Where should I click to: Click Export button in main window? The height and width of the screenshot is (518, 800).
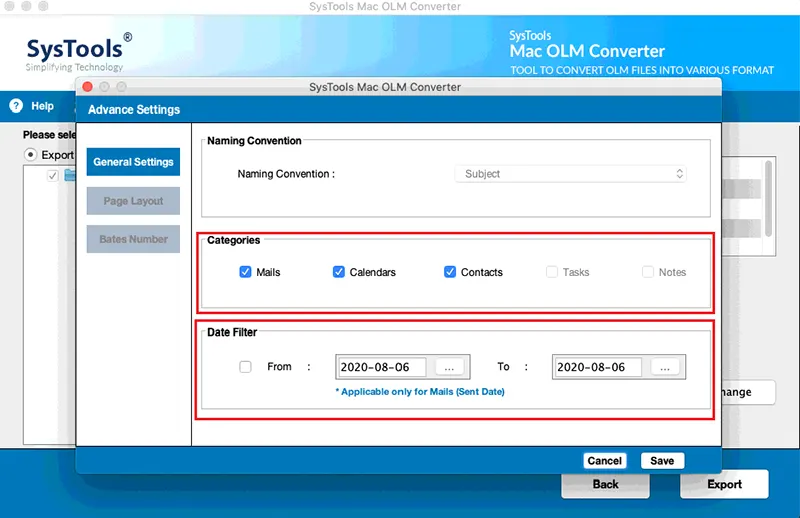coord(724,484)
